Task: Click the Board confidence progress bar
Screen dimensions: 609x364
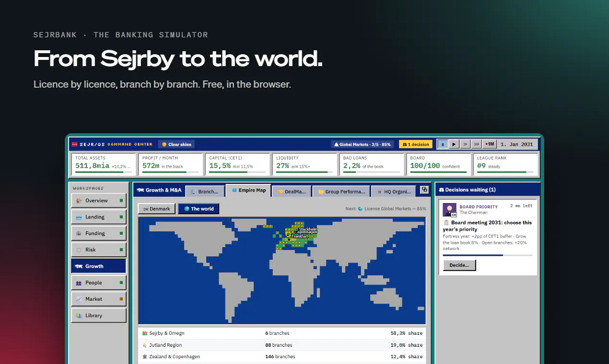Action: coord(438,172)
